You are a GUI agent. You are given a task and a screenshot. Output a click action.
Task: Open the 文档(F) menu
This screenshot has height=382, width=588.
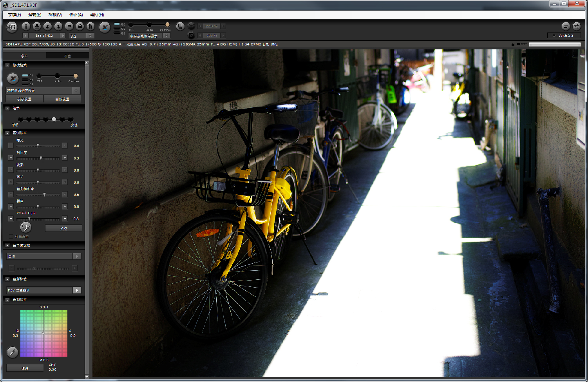(14, 15)
